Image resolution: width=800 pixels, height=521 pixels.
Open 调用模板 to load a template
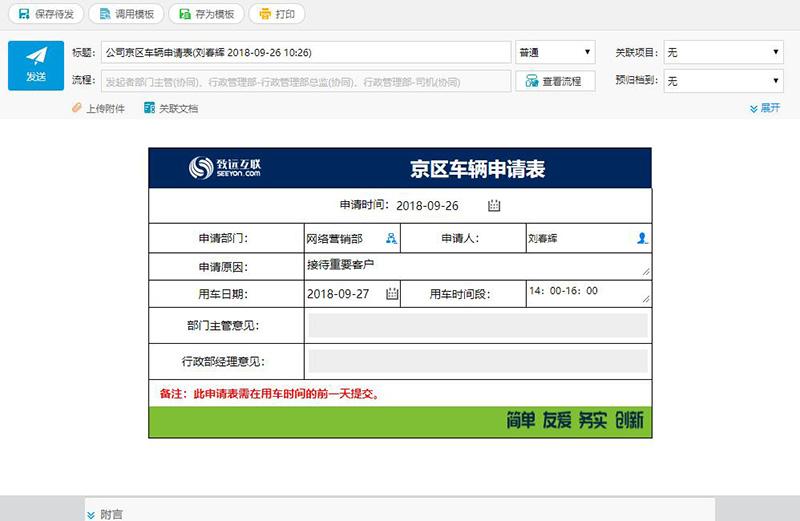(127, 14)
